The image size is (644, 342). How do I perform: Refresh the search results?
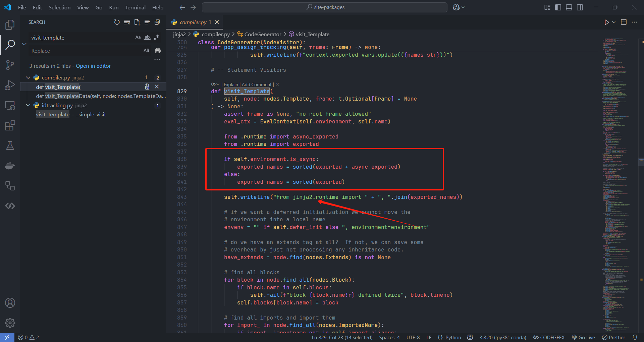pyautogui.click(x=117, y=22)
